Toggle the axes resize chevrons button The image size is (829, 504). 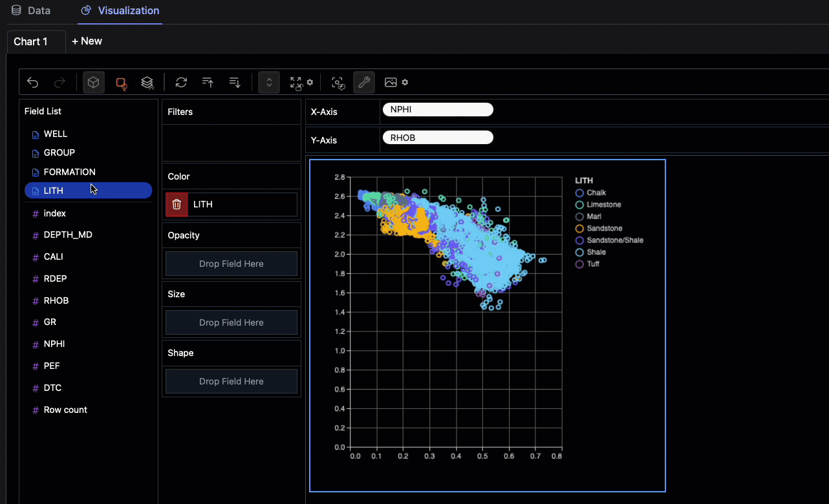[269, 83]
